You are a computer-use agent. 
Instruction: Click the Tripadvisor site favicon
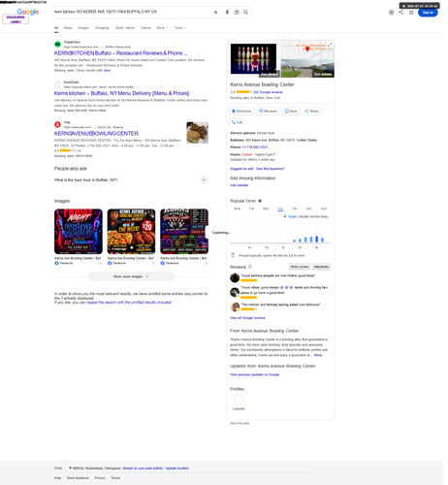click(x=57, y=45)
